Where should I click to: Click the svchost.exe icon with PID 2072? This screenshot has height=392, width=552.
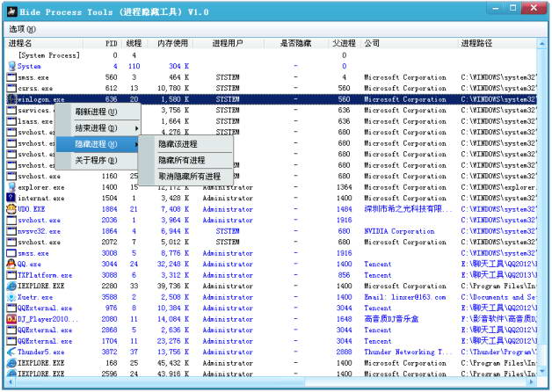(11, 242)
